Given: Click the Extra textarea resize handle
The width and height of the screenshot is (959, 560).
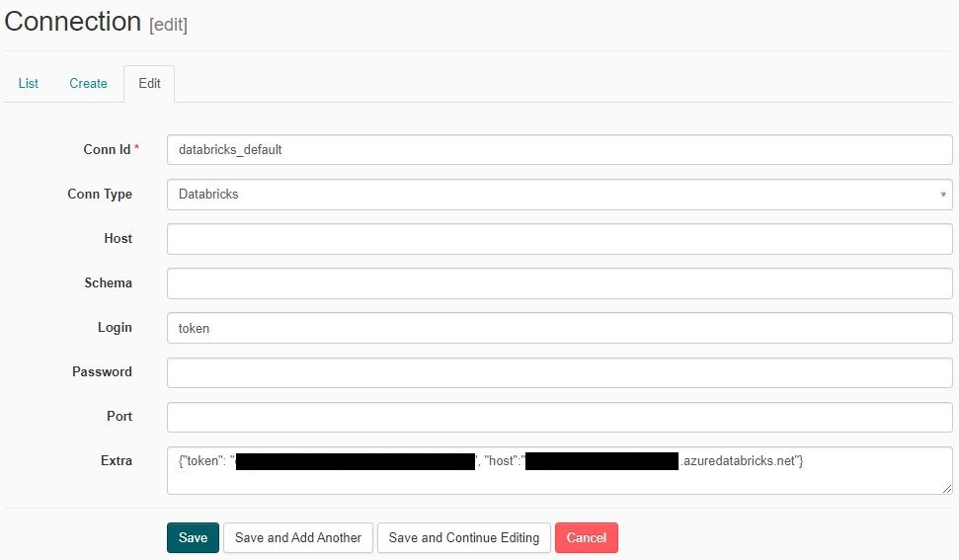Looking at the screenshot, I should click(x=947, y=489).
